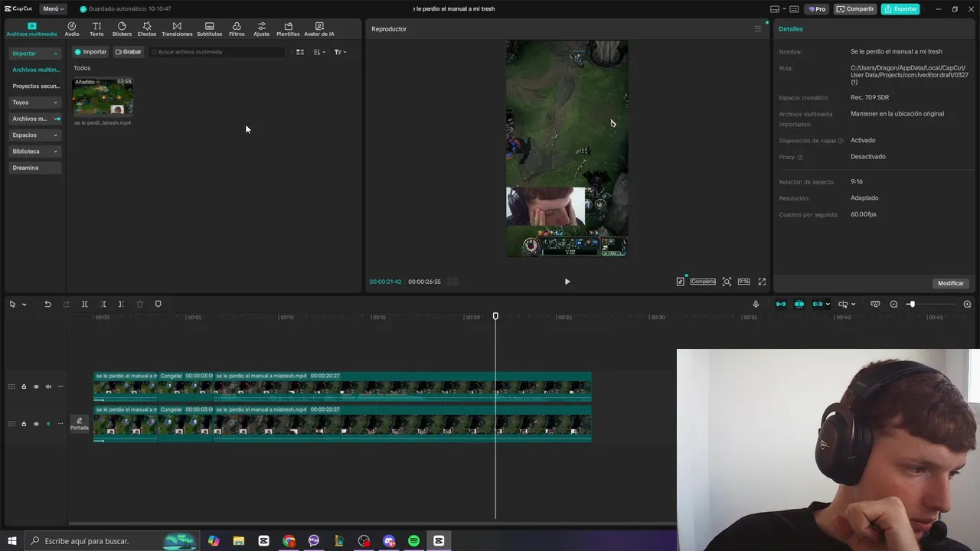The width and height of the screenshot is (980, 551).
Task: Toggle main track magnet
Action: (x=781, y=305)
